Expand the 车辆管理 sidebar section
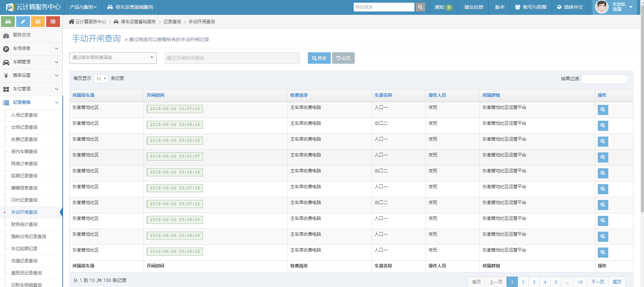 [31, 62]
